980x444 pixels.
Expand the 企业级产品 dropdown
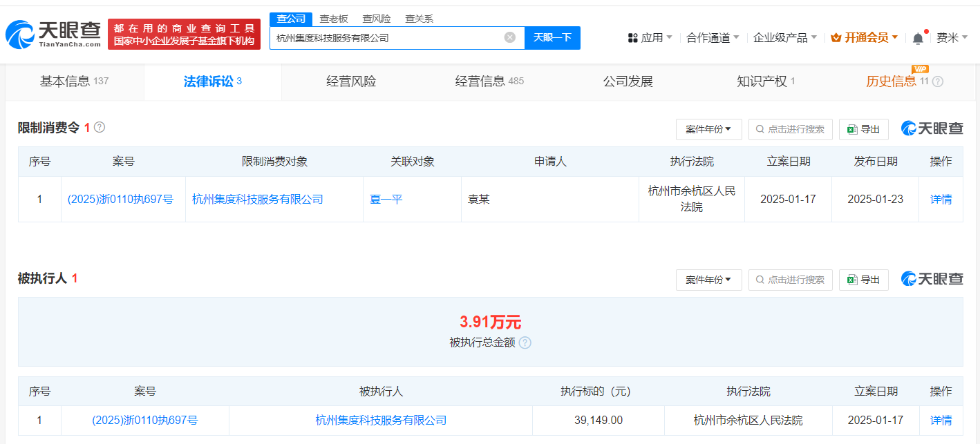[x=785, y=38]
